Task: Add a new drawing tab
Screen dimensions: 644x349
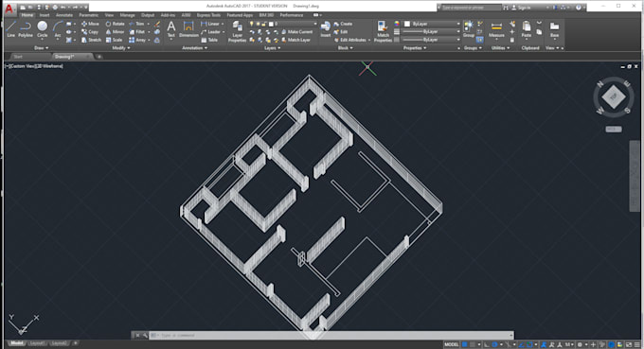Action: [99, 57]
